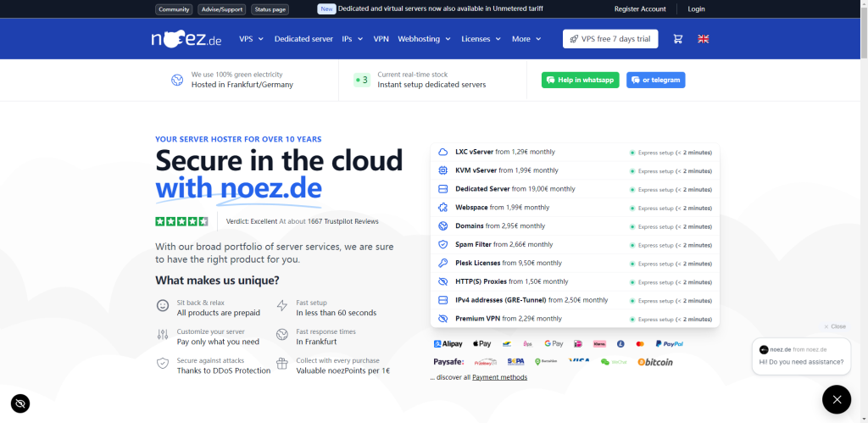Click the Apple Pay logo
The width and height of the screenshot is (868, 423).
(x=481, y=344)
